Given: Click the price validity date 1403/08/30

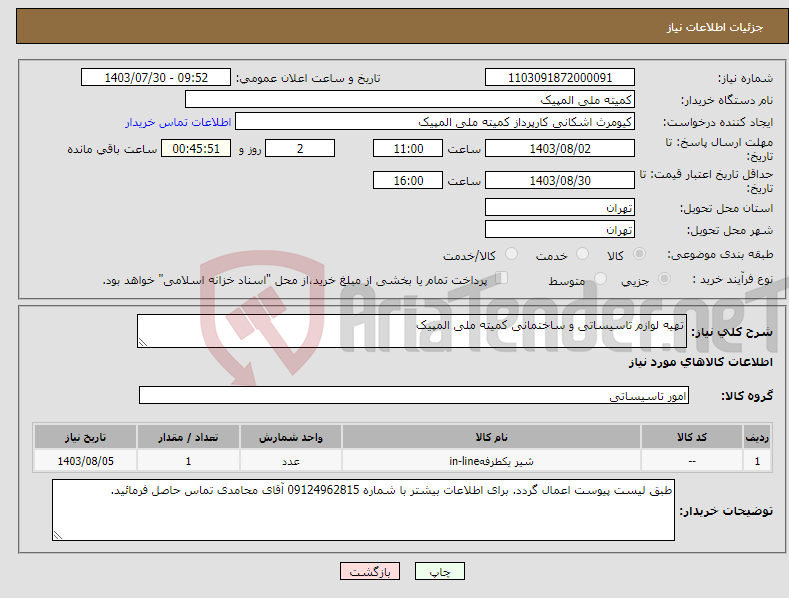Looking at the screenshot, I should [560, 180].
